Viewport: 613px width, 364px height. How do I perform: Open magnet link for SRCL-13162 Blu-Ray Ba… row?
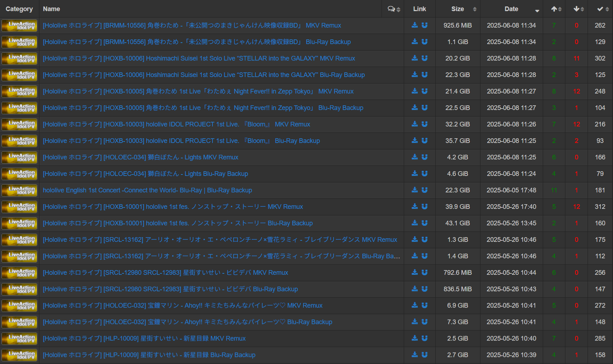(x=425, y=256)
